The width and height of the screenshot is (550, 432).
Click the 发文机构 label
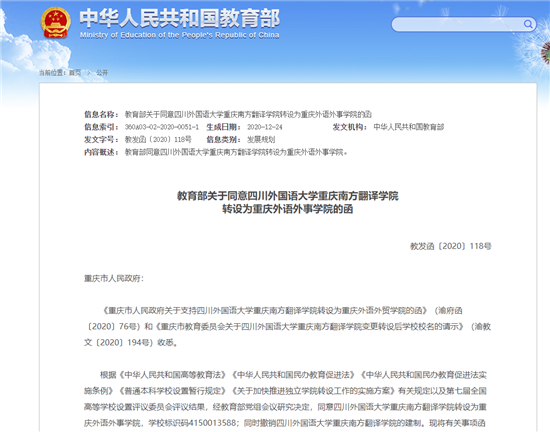tap(350, 127)
